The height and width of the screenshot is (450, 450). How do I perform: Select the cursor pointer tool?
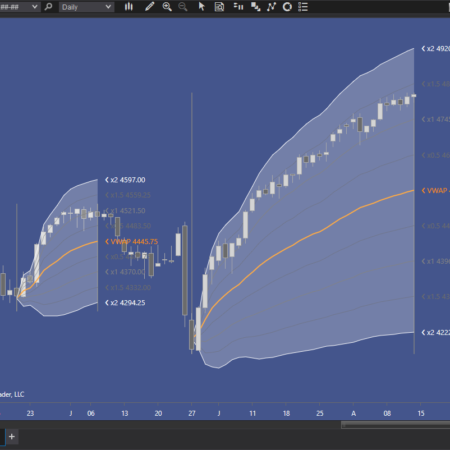(x=201, y=7)
